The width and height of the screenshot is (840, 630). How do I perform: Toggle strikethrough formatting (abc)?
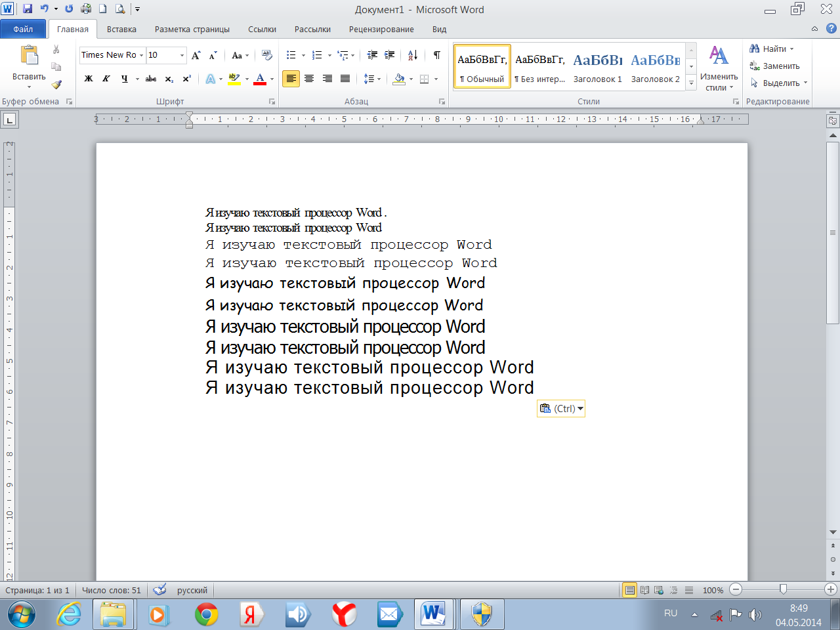(151, 79)
